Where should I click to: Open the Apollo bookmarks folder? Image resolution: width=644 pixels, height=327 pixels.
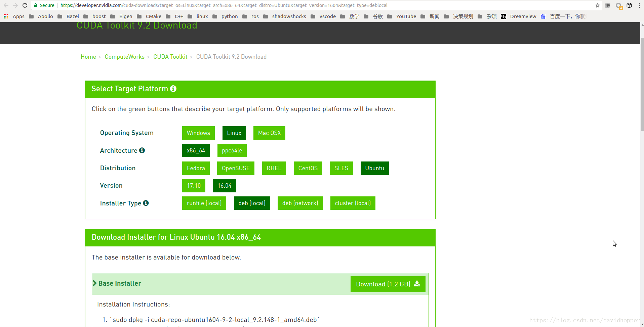(x=41, y=16)
